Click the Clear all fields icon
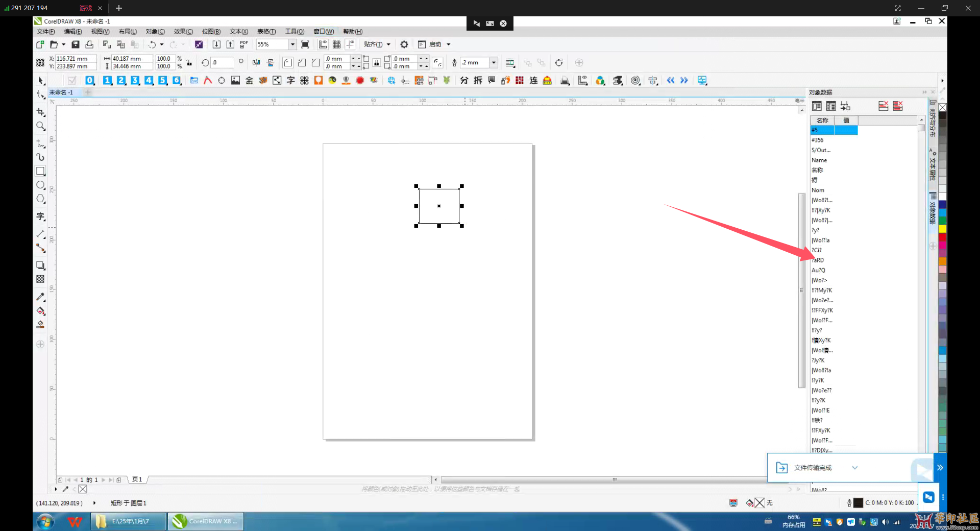980x531 pixels. pos(898,106)
